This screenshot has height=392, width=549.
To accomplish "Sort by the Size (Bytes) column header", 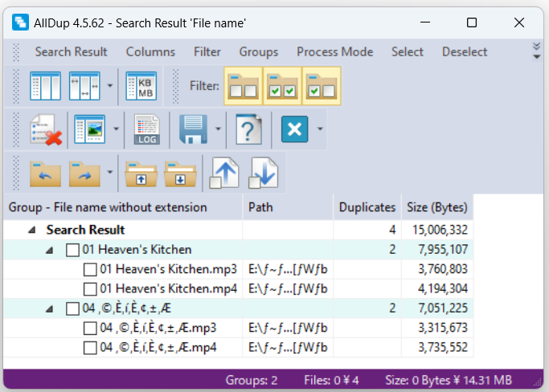I will point(437,207).
